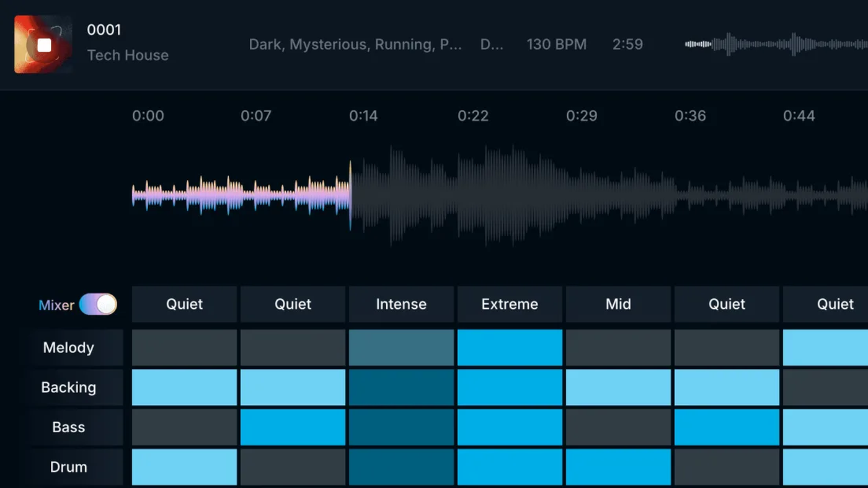
Task: Toggle the Mixer switch
Action: pos(98,304)
